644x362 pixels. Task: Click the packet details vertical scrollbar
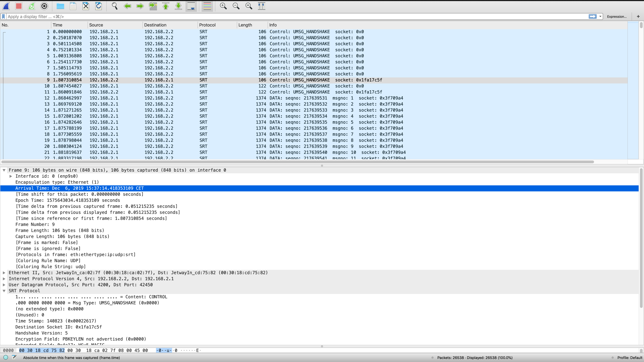pos(641,238)
